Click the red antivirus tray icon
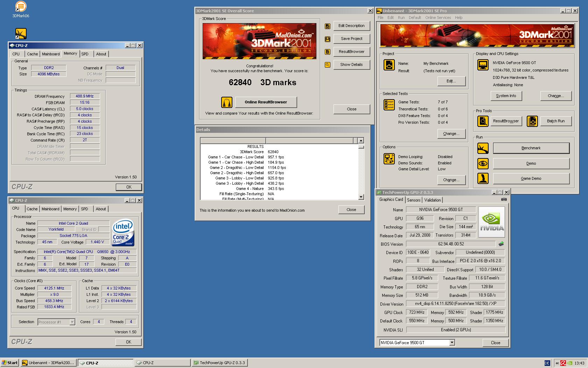Image resolution: width=588 pixels, height=368 pixels. (x=563, y=363)
